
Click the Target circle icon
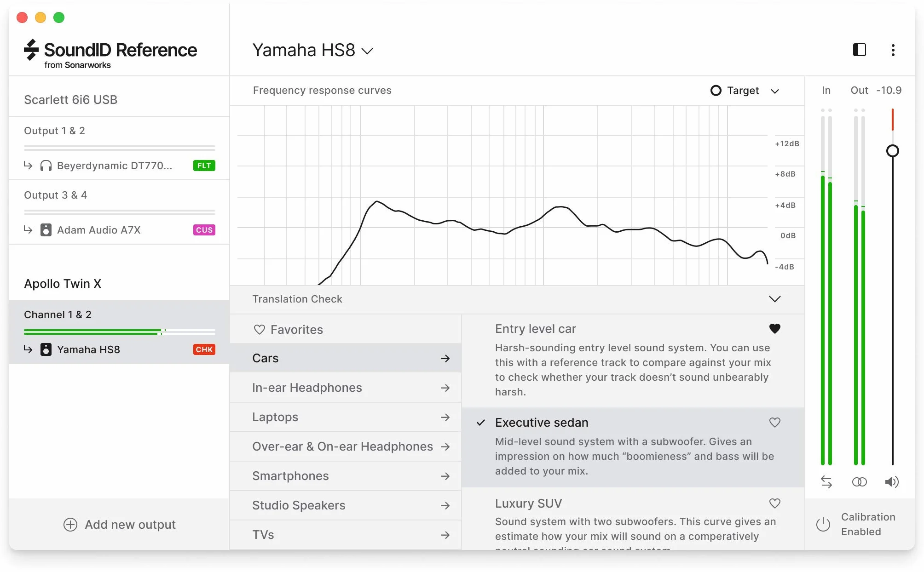click(716, 91)
